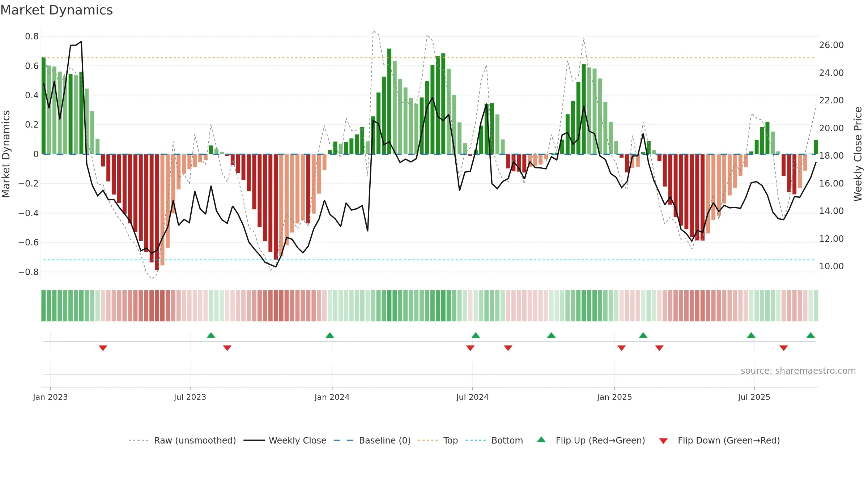
Task: Click the last green flip-up marker at chart end
Action: (810, 335)
